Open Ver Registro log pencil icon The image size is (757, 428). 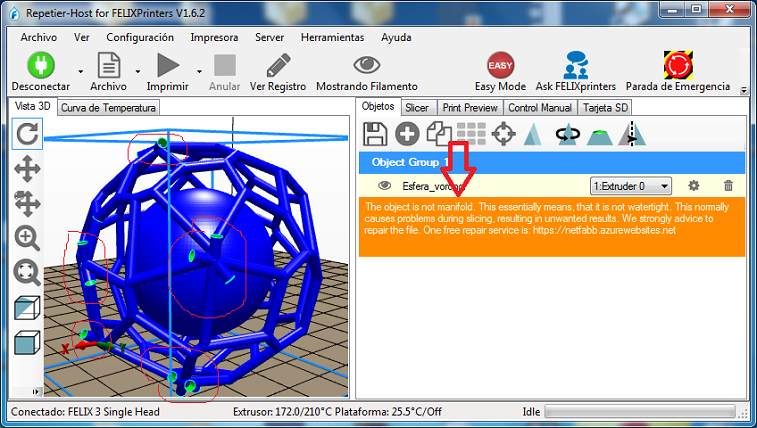click(x=278, y=65)
